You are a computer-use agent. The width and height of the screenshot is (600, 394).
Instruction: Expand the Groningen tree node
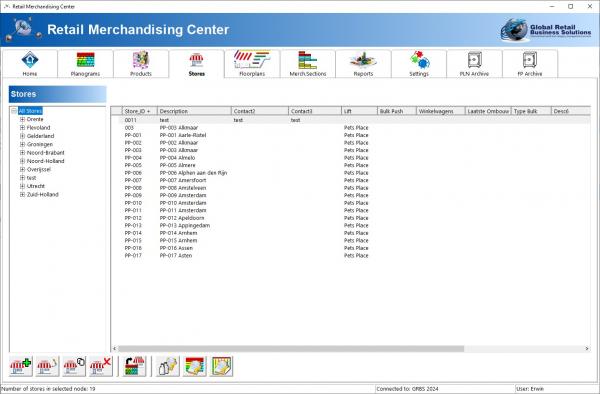pyautogui.click(x=22, y=145)
